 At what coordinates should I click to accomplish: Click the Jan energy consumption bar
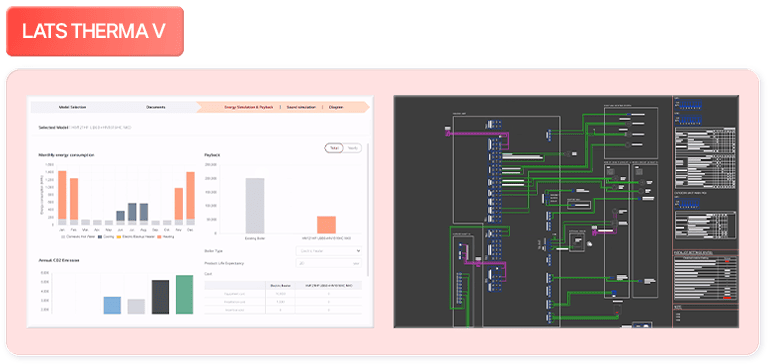tap(62, 198)
